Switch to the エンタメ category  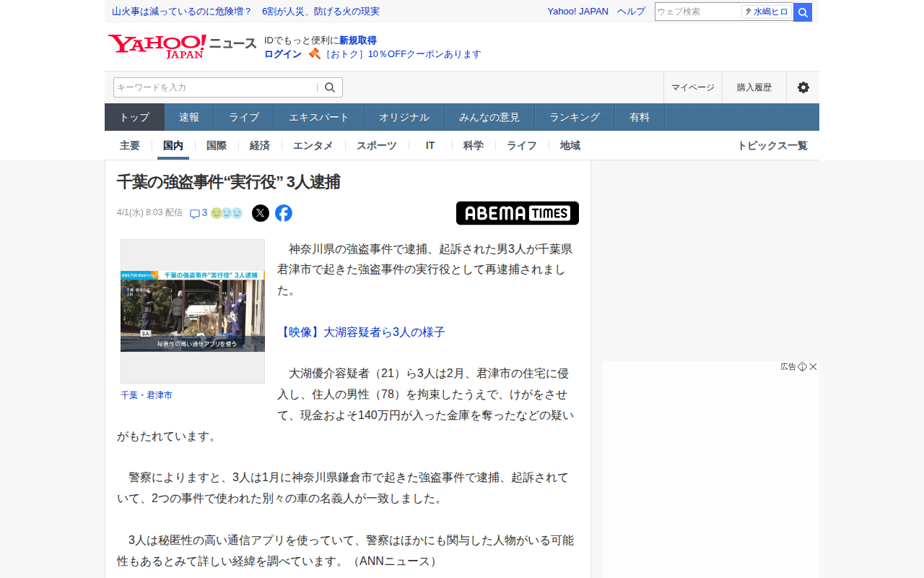coord(313,145)
